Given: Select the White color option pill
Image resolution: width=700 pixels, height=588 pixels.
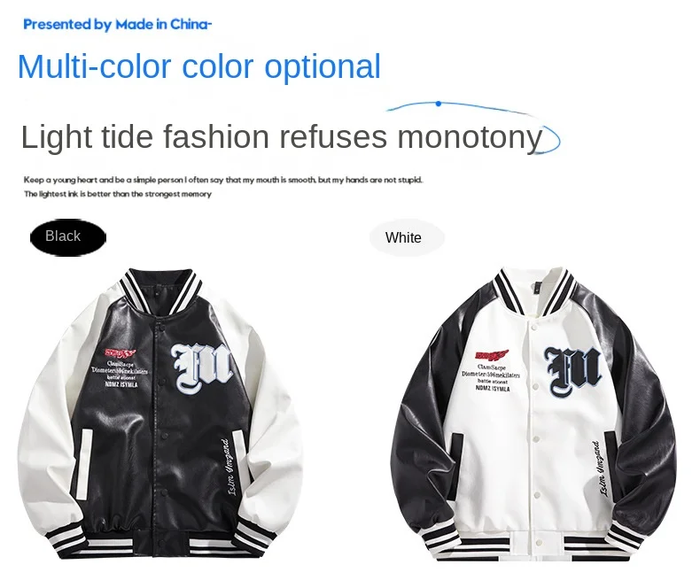Looking at the screenshot, I should (x=407, y=237).
